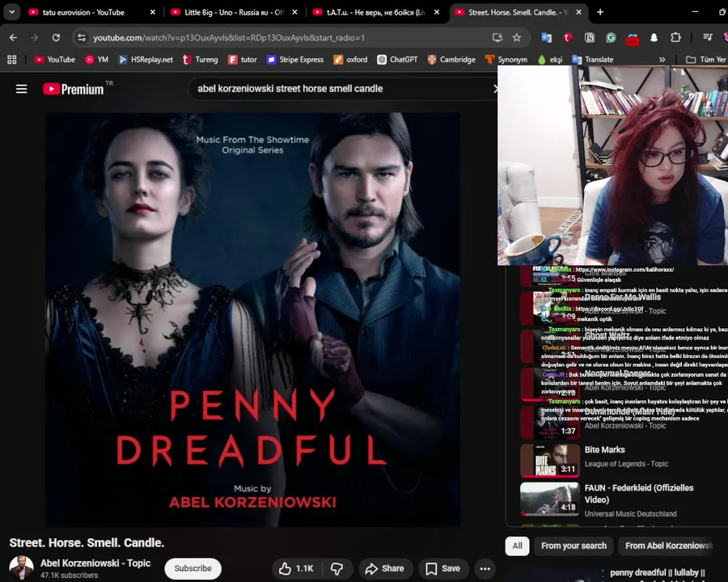Reload the current YouTube page
This screenshot has width=728, height=582.
pyautogui.click(x=56, y=38)
